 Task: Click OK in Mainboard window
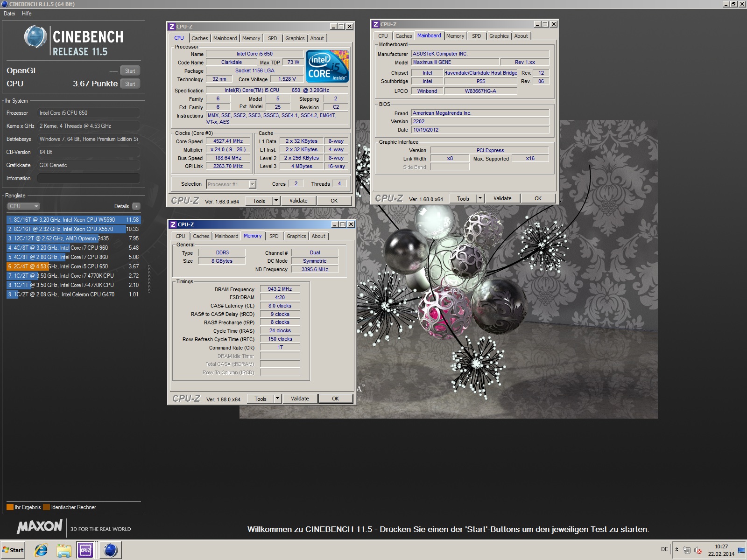point(538,198)
